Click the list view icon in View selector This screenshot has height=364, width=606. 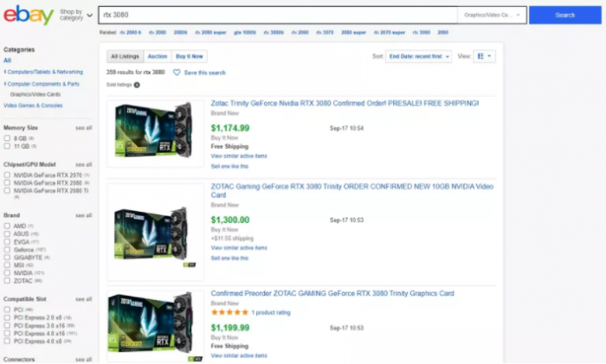[x=480, y=56]
